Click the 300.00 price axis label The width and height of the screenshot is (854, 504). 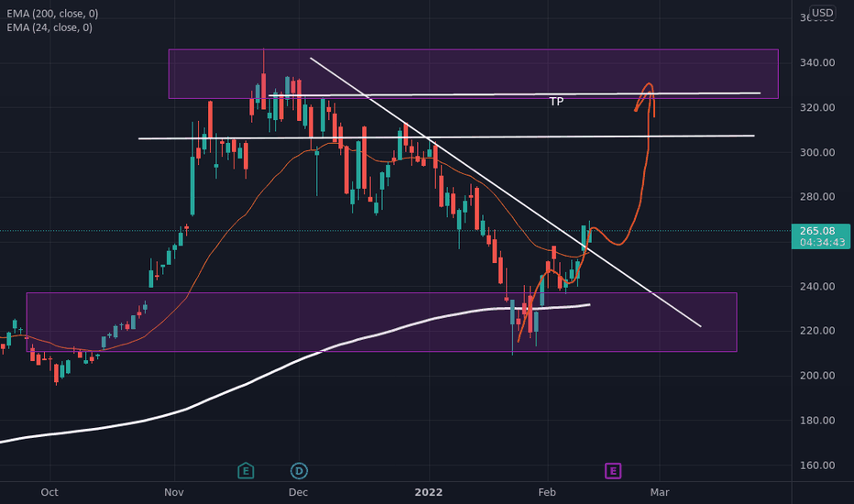[817, 152]
